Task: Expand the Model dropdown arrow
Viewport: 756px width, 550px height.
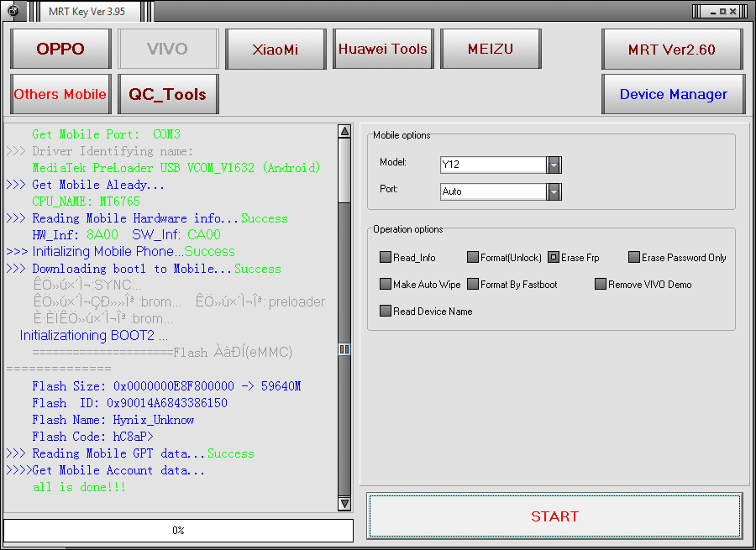Action: tap(554, 165)
